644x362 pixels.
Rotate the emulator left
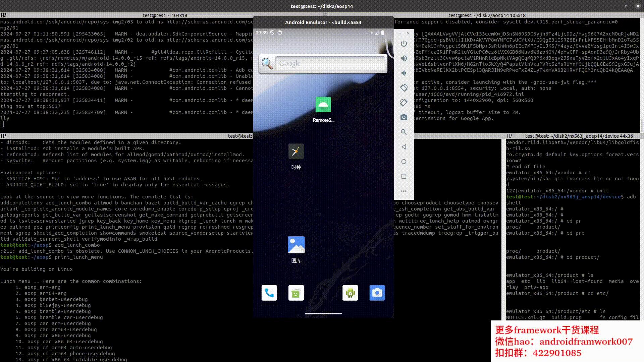[x=404, y=88]
